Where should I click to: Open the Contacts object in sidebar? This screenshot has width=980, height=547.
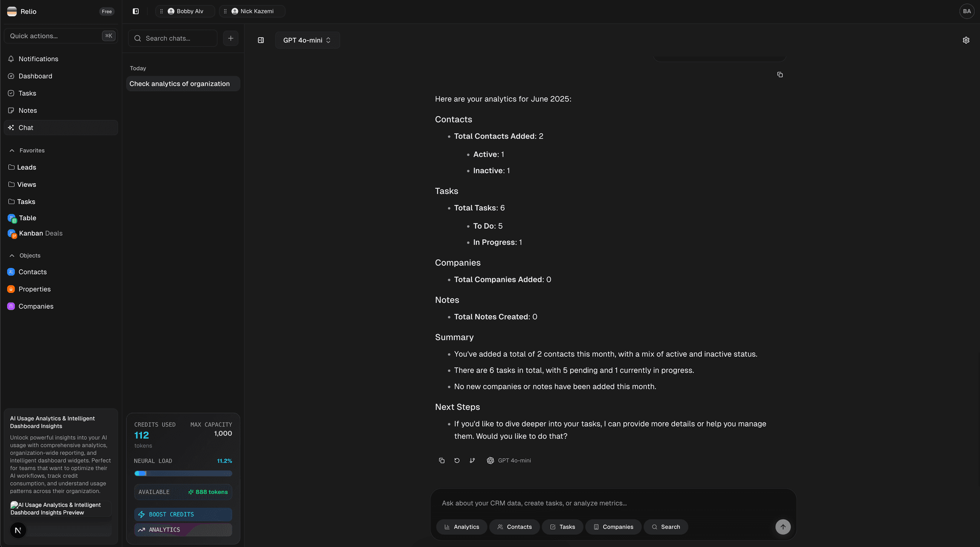click(x=11, y=272)
